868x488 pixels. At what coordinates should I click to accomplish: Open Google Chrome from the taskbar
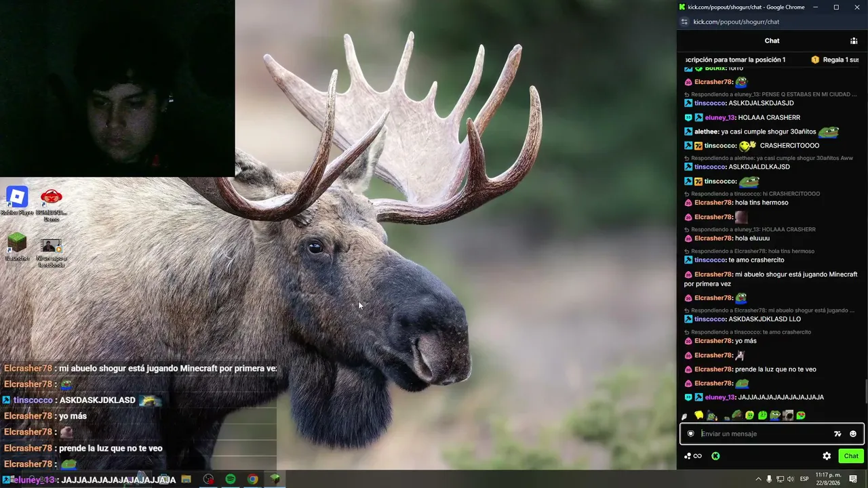(252, 479)
